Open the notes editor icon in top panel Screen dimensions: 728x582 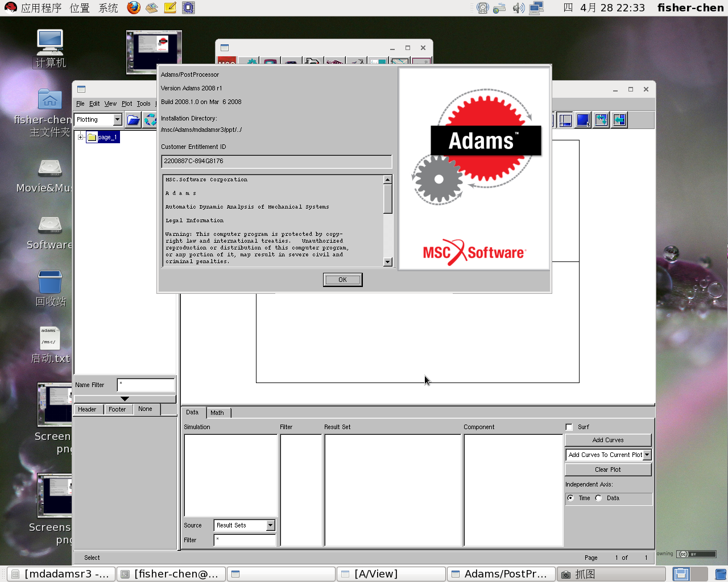click(170, 7)
